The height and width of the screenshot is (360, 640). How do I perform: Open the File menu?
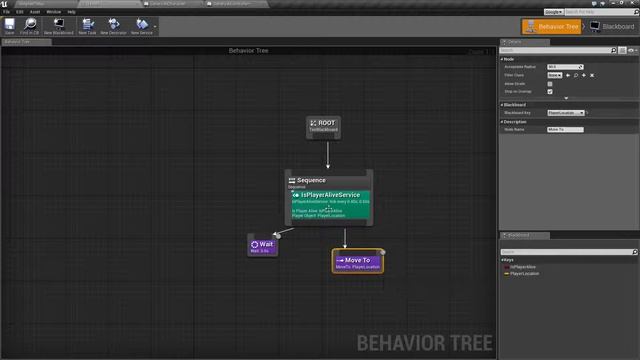pyautogui.click(x=7, y=12)
